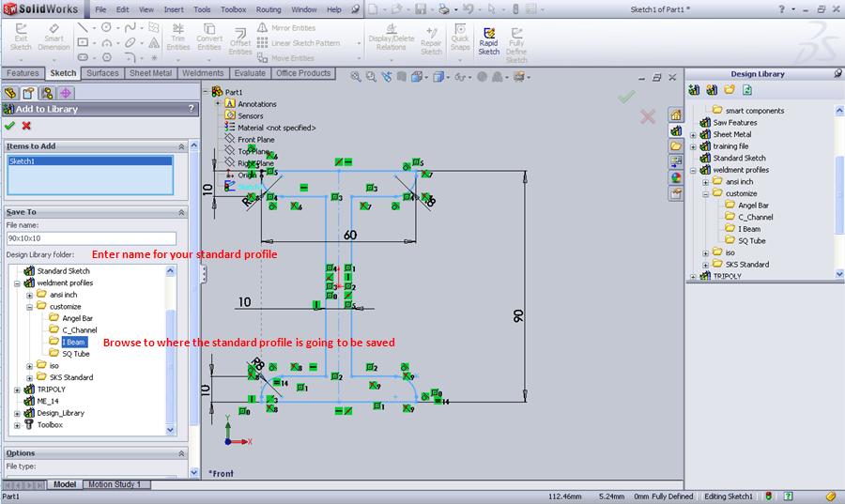Open the Insert menu

[x=174, y=9]
